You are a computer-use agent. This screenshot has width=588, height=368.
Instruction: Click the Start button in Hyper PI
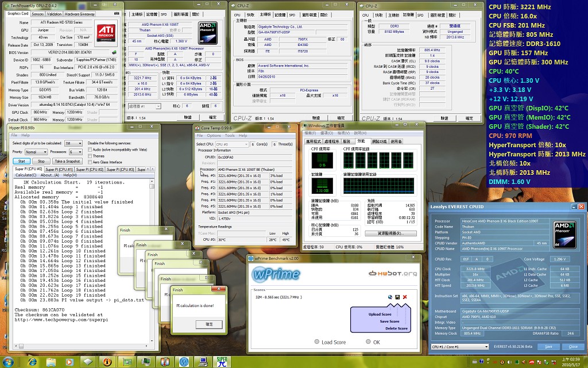(x=22, y=161)
